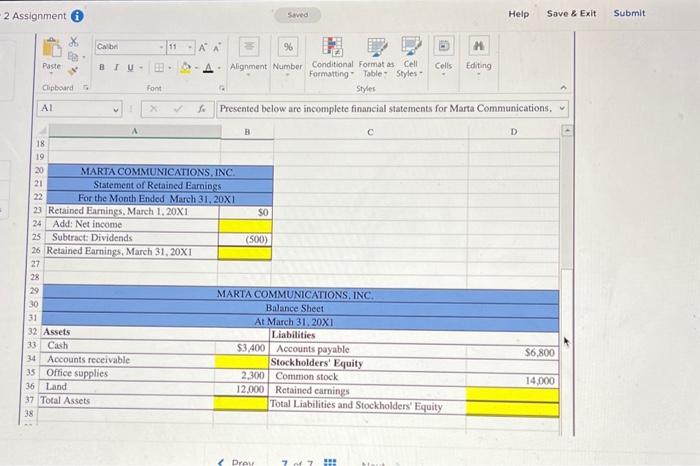Screen dimensions: 700x466
Task: Click the Submit button
Action: [629, 13]
